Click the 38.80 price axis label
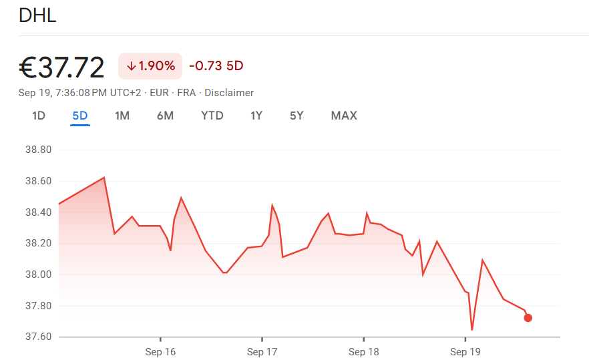The width and height of the screenshot is (589, 364). (37, 150)
